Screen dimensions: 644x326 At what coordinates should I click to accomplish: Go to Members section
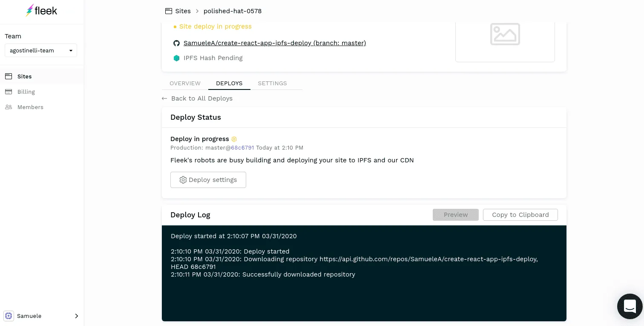[30, 107]
